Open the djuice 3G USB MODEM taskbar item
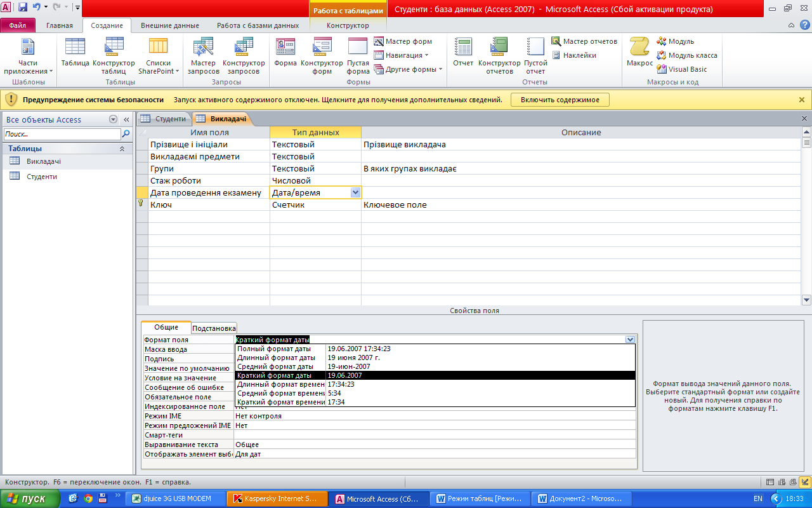Image resolution: width=812 pixels, height=508 pixels. tap(175, 498)
